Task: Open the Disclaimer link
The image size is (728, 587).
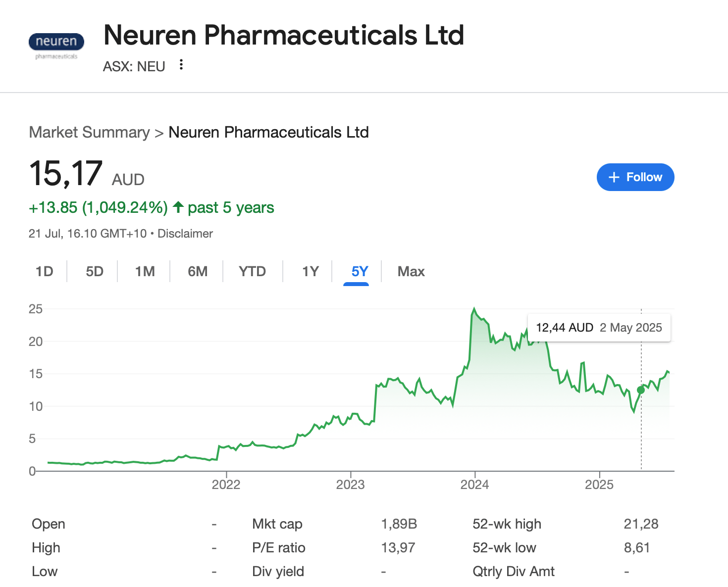Action: [185, 234]
